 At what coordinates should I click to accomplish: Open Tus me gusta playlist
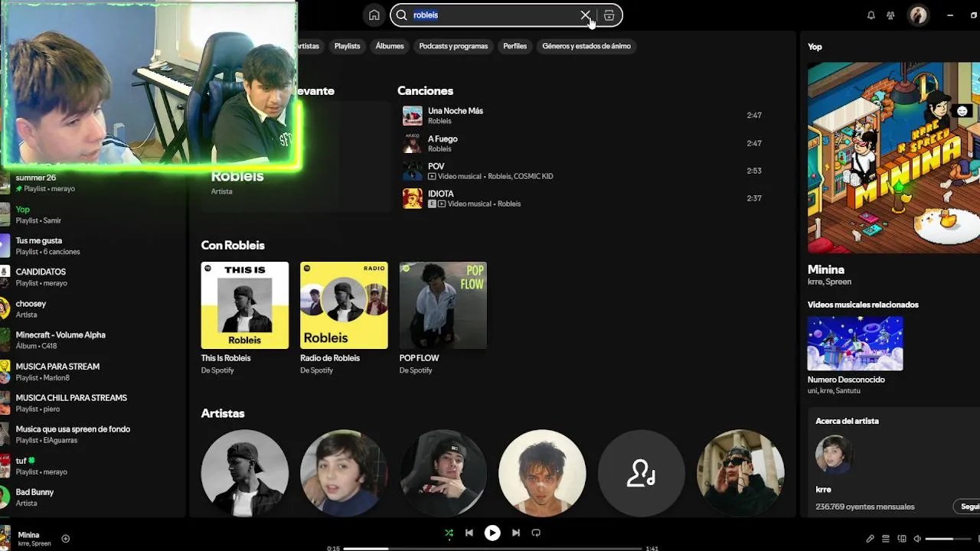pyautogui.click(x=92, y=246)
